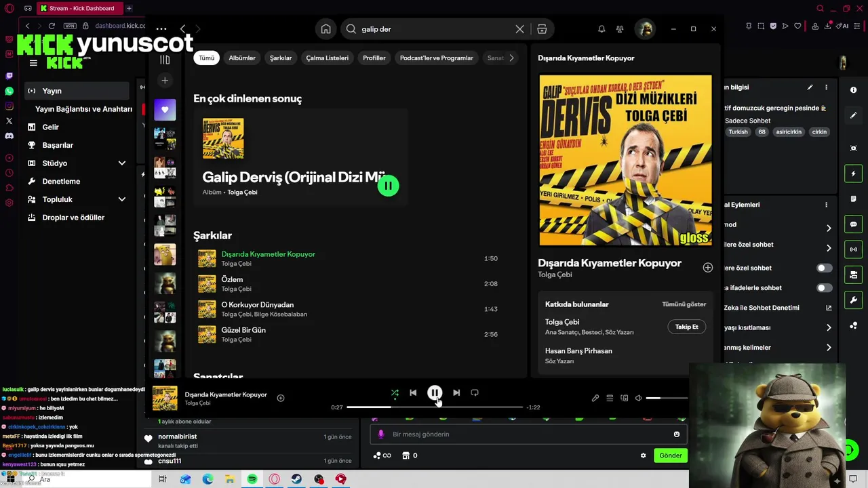Mute Spotify volume speaker icon
The height and width of the screenshot is (488, 868).
[x=639, y=398]
